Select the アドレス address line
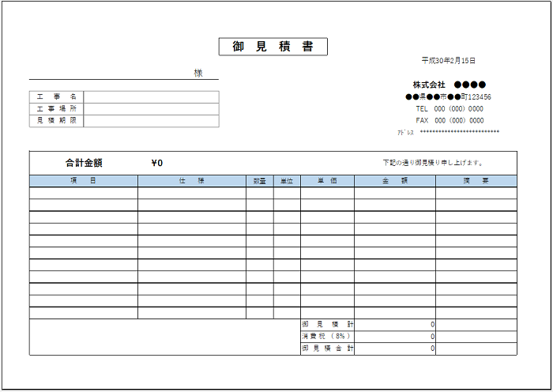This screenshot has width=553, height=392. click(x=449, y=133)
